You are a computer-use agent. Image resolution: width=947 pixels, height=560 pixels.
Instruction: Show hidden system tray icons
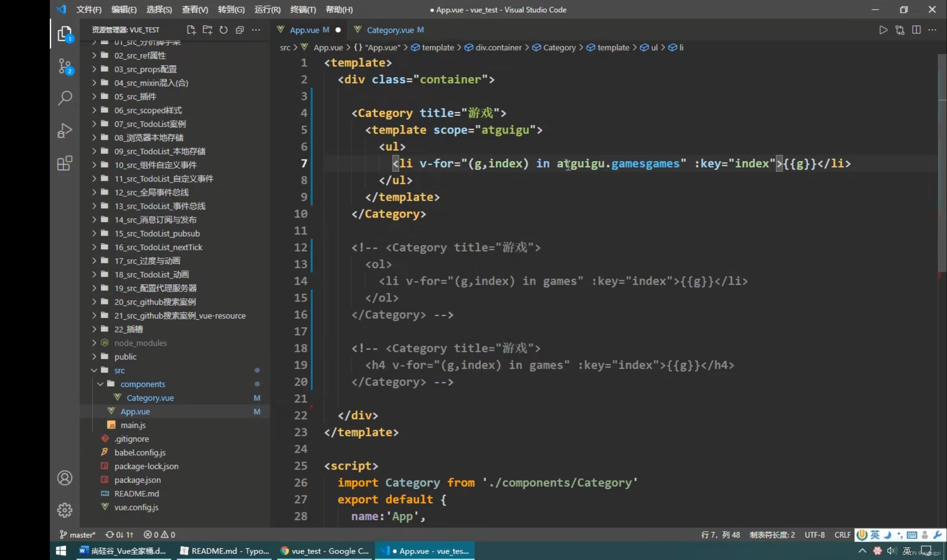tap(863, 551)
